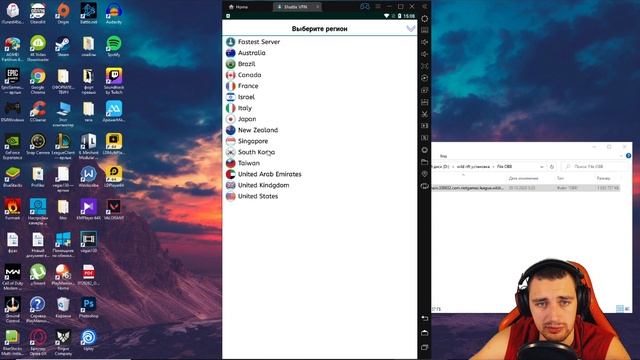Open CCleaner desktop shortcut
This screenshot has width=640, height=360.
(38, 112)
